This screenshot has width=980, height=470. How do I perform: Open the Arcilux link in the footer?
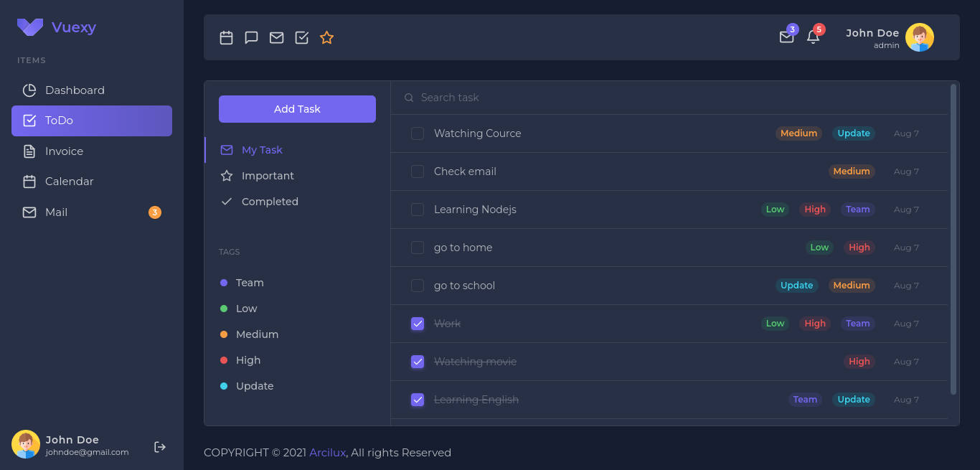327,452
